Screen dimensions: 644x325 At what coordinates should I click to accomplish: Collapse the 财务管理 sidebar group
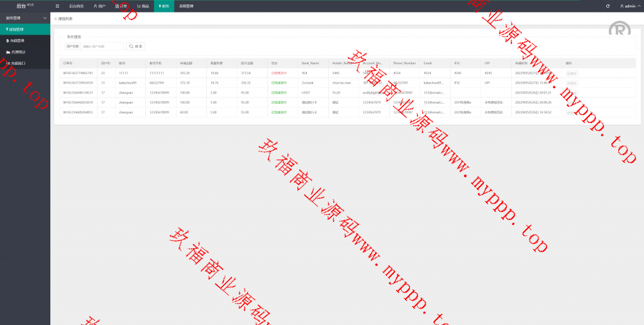(x=44, y=18)
